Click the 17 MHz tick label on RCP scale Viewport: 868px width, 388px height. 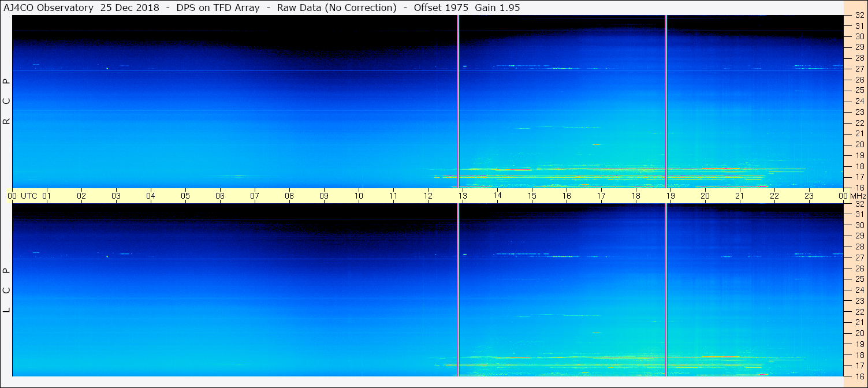coord(860,177)
